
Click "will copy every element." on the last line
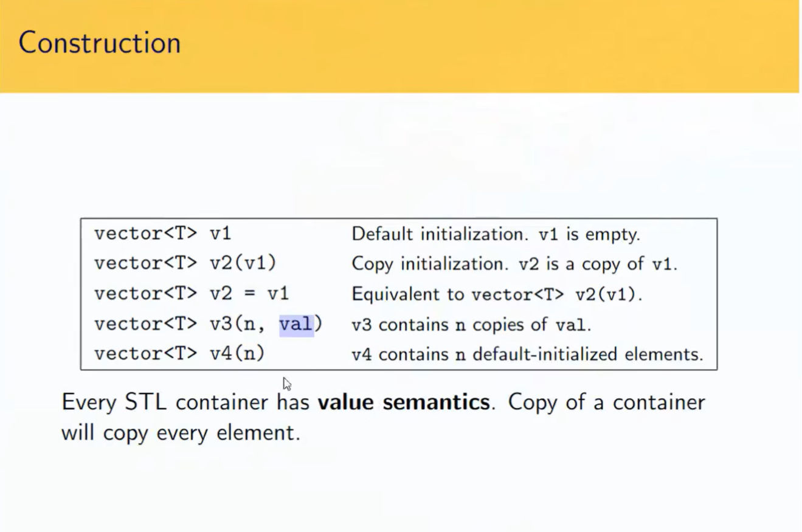coord(181,433)
